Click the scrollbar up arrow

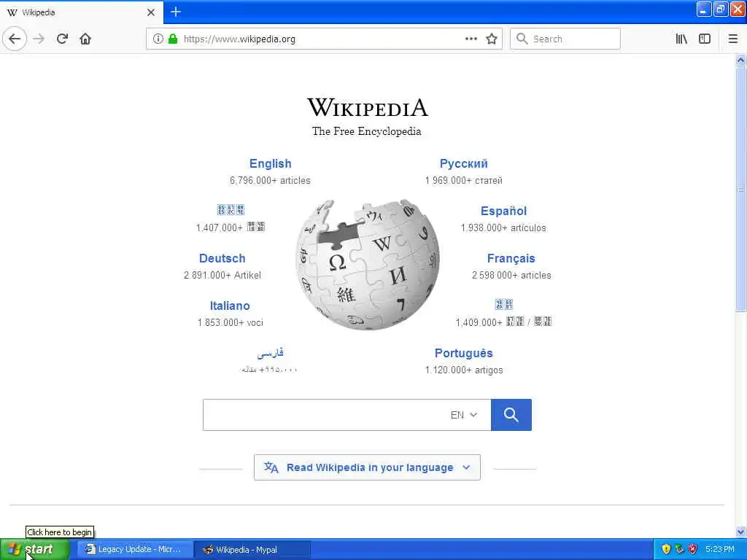pos(740,60)
